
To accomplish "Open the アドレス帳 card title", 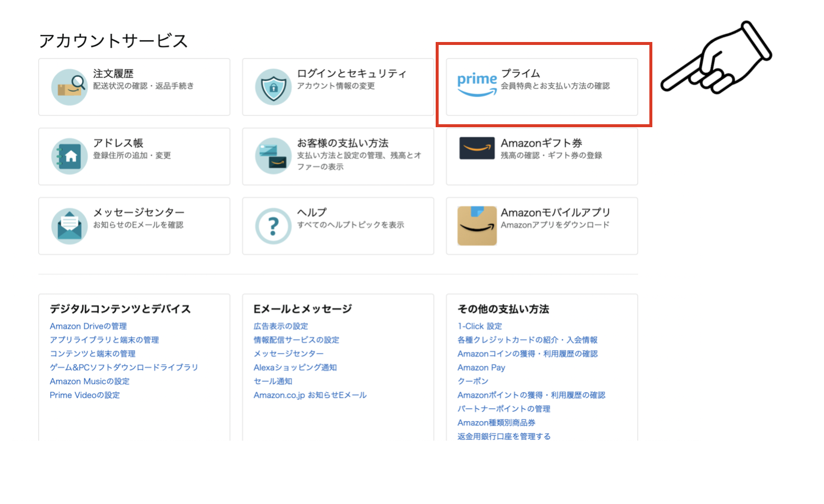I will pyautogui.click(x=118, y=143).
